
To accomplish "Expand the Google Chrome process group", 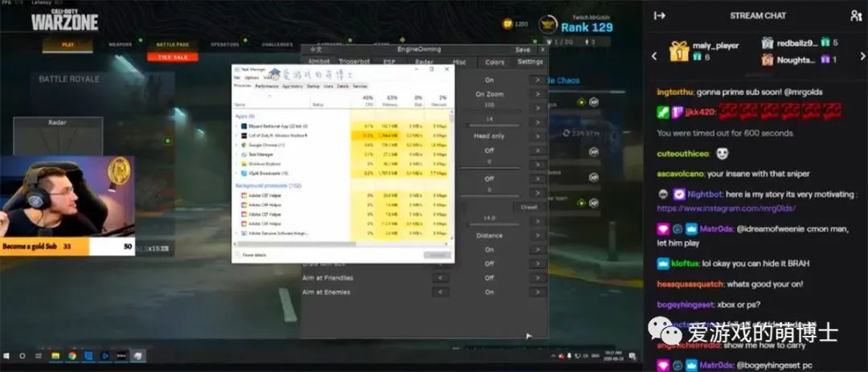I will coord(236,145).
